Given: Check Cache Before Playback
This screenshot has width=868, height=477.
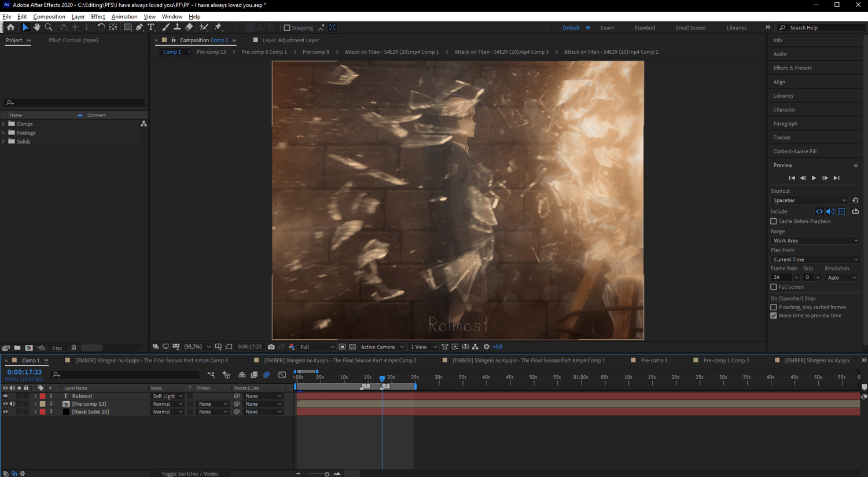Looking at the screenshot, I should (x=774, y=221).
